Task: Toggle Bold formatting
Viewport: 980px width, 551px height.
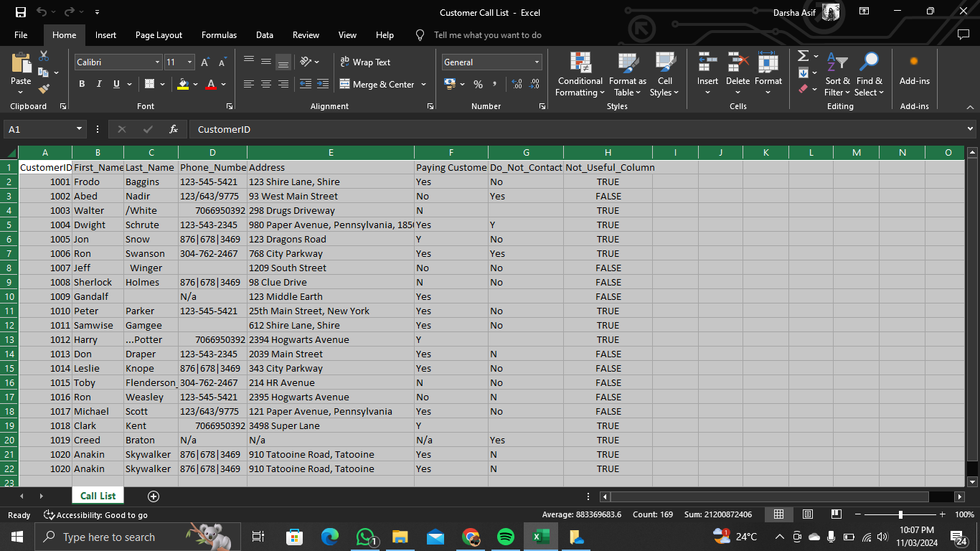Action: [x=81, y=84]
